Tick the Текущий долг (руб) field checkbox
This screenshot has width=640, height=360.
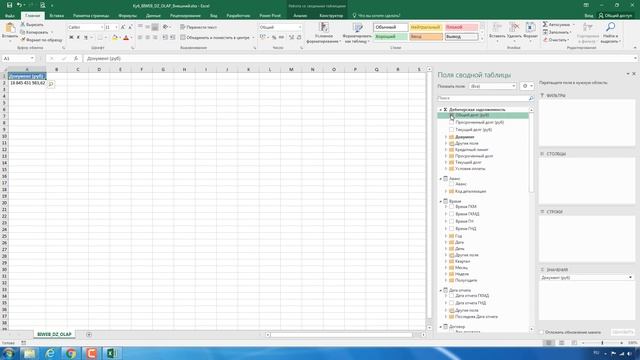pyautogui.click(x=452, y=129)
